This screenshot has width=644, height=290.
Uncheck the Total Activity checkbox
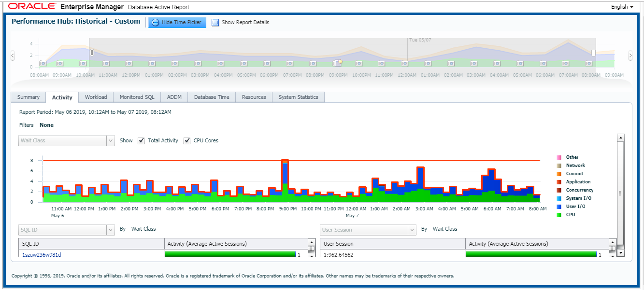(x=141, y=140)
